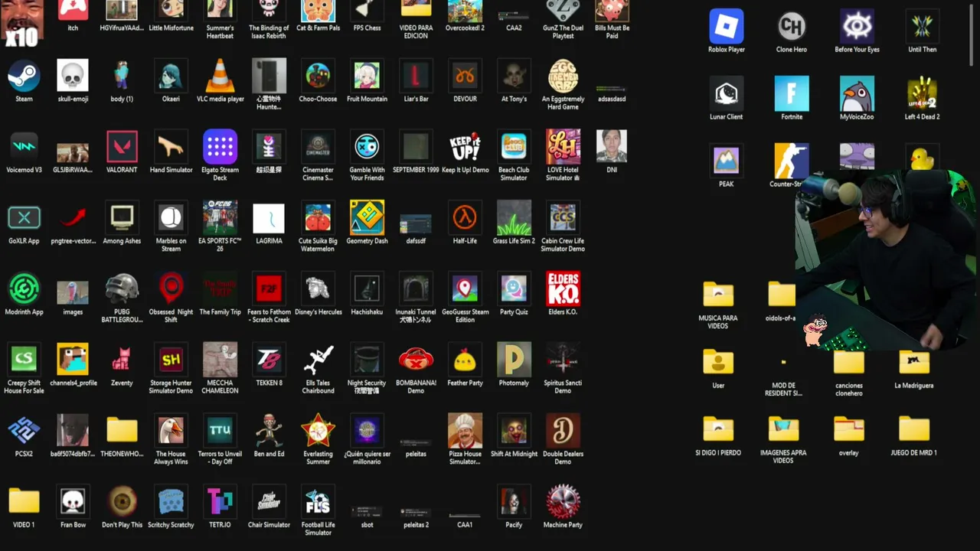Select The House Always Wins icon
This screenshot has height=551, width=980.
[171, 431]
